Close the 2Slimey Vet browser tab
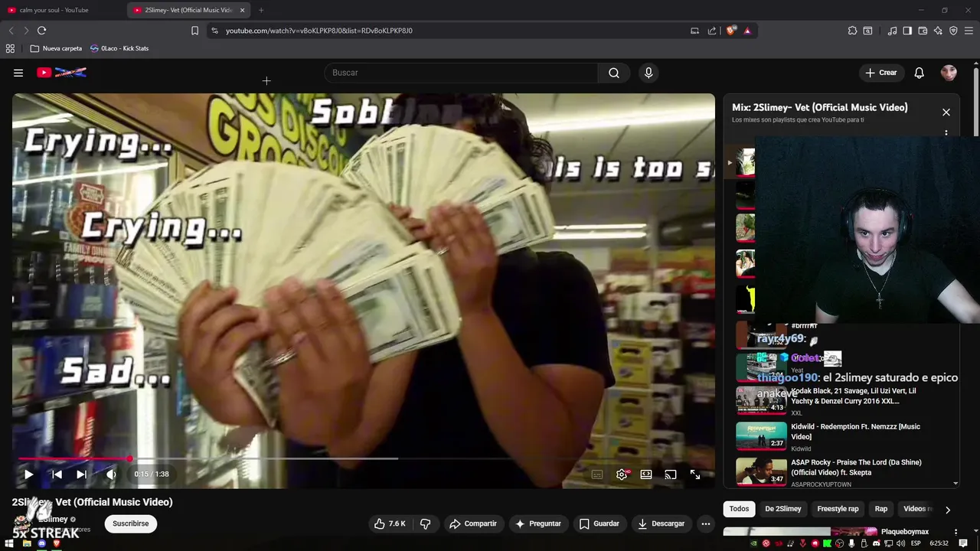The image size is (980, 551). (x=243, y=10)
